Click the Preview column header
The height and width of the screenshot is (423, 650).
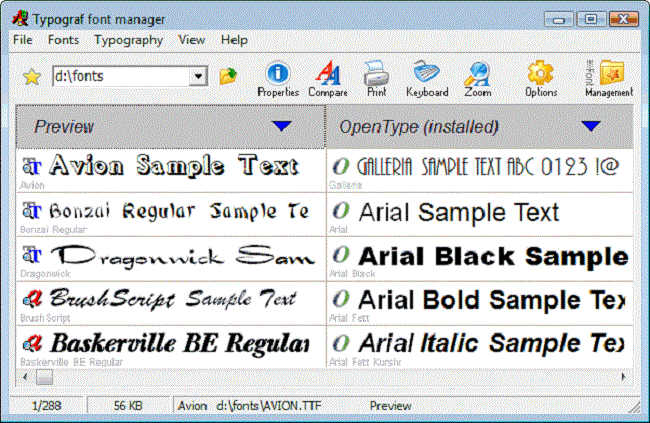coord(170,126)
